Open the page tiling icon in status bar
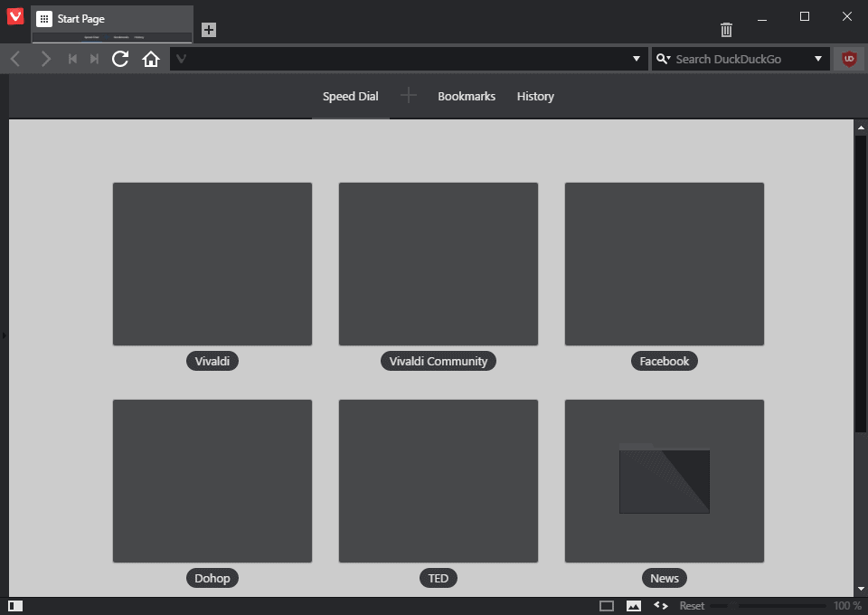 (x=608, y=605)
